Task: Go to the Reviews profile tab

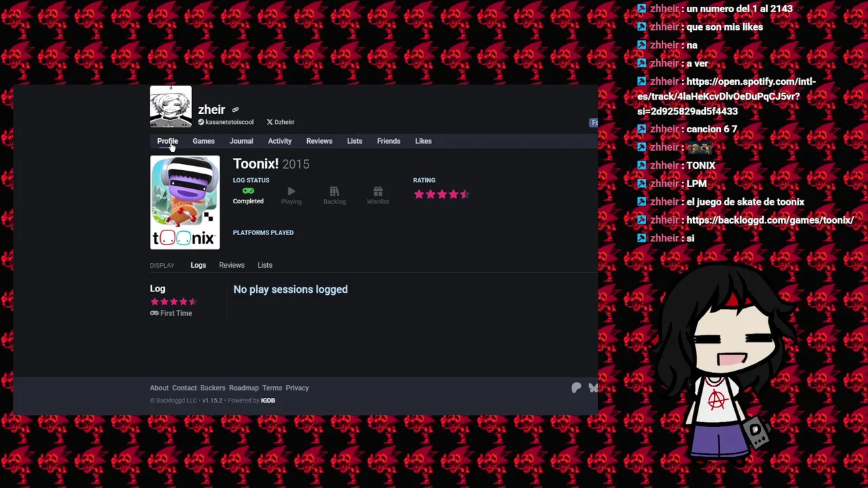Action: (x=319, y=141)
